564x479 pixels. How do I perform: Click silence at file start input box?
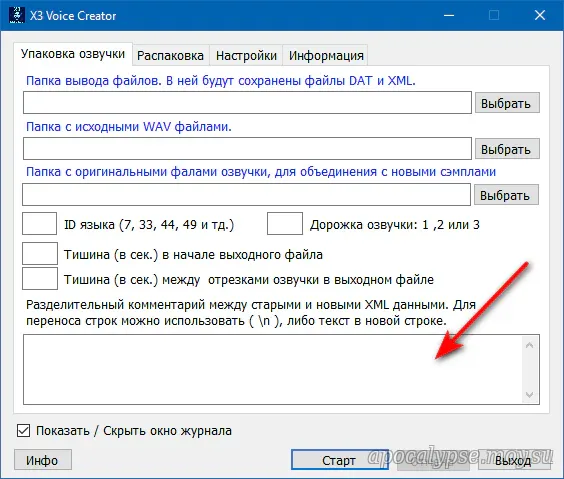(x=40, y=254)
